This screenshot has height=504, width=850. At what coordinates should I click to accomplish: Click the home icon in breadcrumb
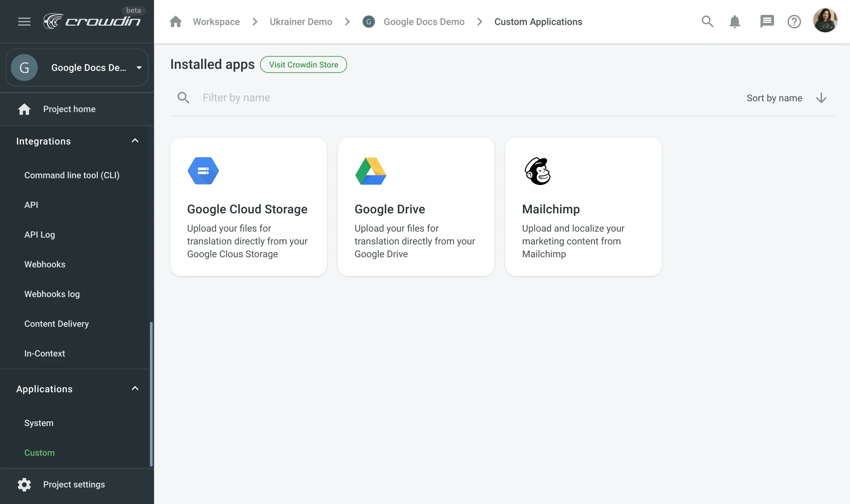click(x=176, y=22)
